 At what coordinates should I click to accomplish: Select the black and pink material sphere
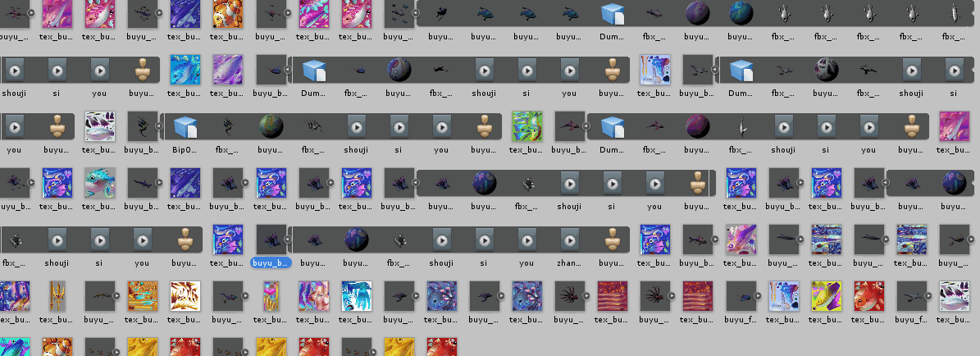pyautogui.click(x=826, y=71)
